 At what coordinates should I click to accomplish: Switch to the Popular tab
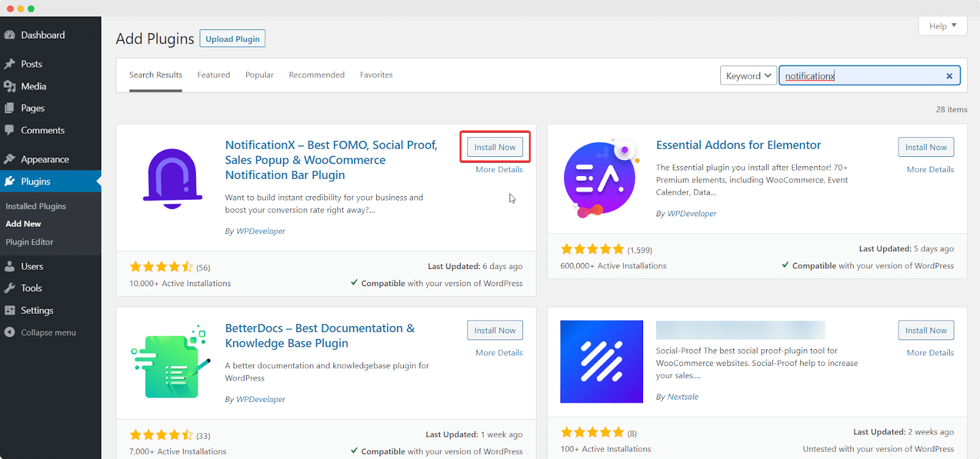tap(260, 75)
